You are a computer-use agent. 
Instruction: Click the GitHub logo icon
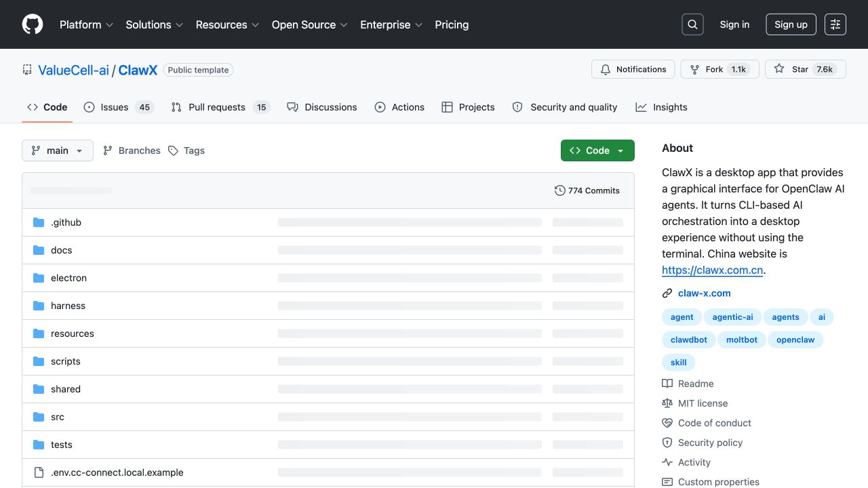(33, 24)
